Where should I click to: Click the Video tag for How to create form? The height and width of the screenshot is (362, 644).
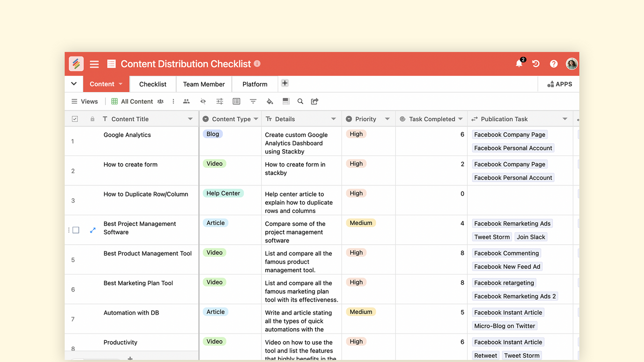215,164
